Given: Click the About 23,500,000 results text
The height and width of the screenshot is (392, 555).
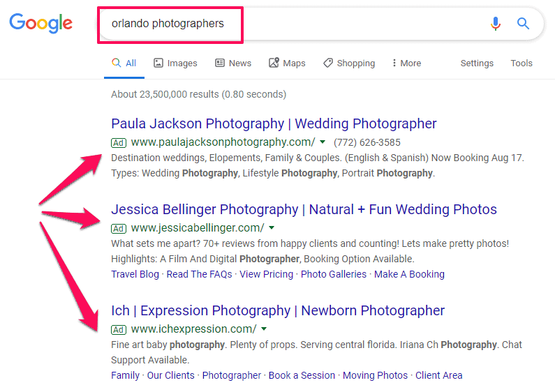Looking at the screenshot, I should [198, 94].
